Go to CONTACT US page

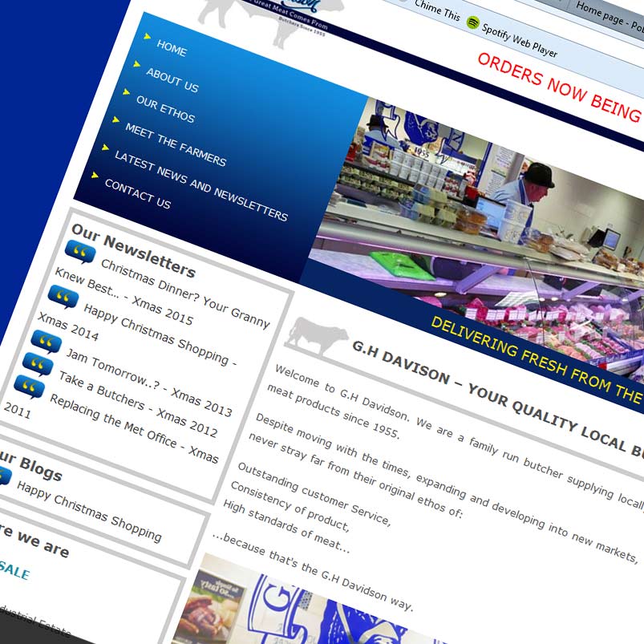point(138,193)
